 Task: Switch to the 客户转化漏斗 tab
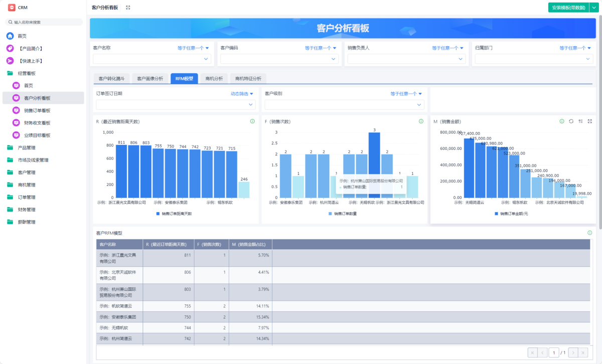click(112, 79)
